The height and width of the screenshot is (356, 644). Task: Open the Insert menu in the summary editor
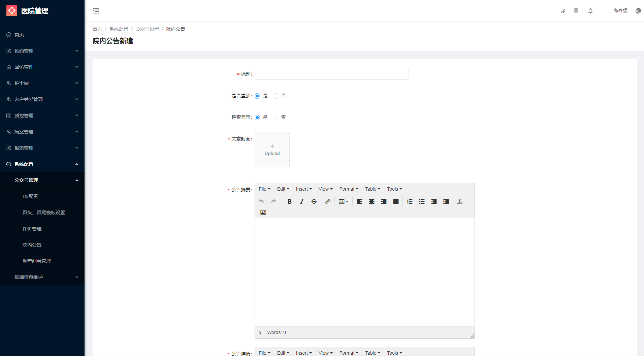tap(304, 189)
